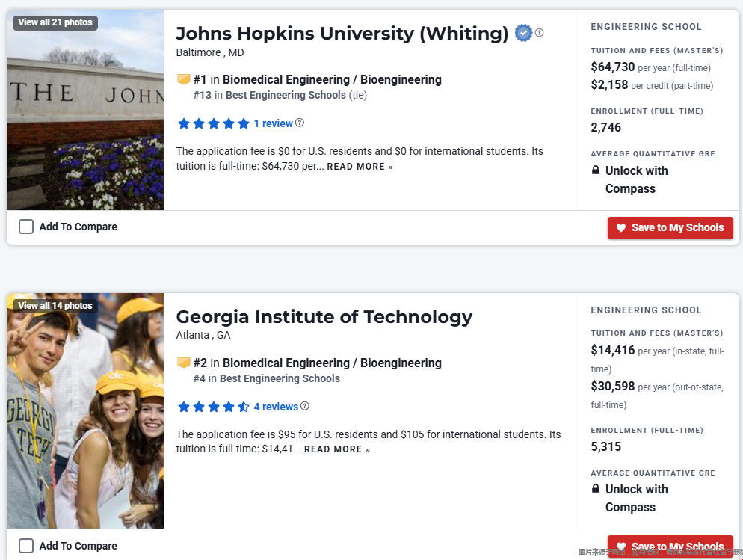743x560 pixels.
Task: View all 14 photos of Georgia Tech
Action: click(x=55, y=305)
